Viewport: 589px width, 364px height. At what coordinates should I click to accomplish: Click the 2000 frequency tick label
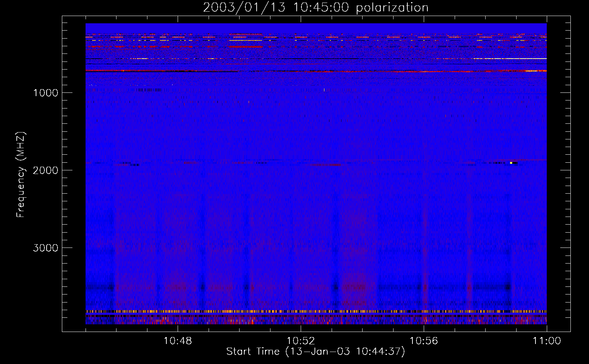click(x=46, y=170)
